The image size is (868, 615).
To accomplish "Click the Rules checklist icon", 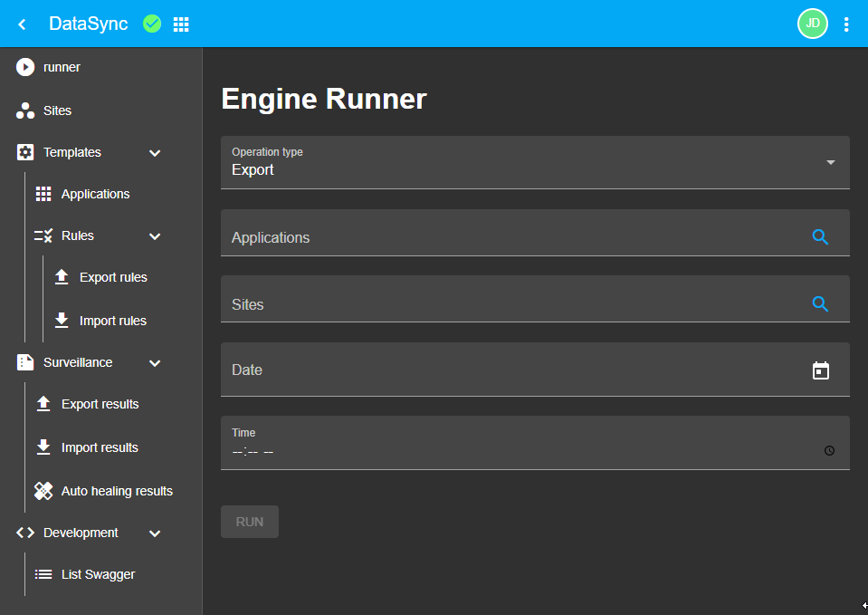I will point(43,235).
